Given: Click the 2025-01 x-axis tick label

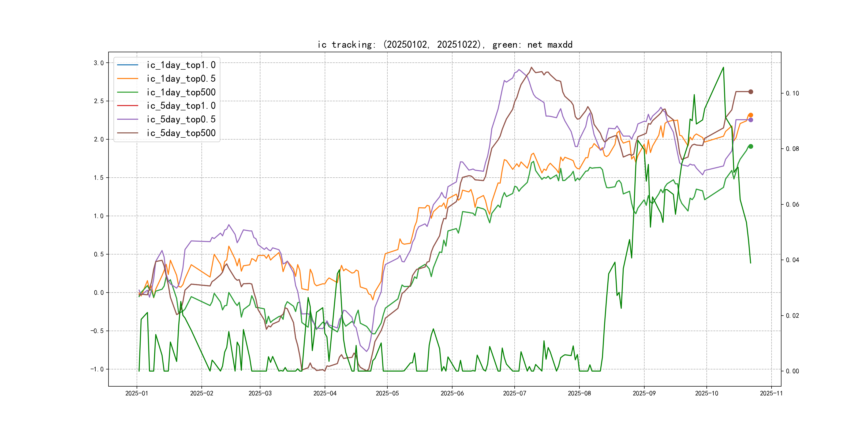Looking at the screenshot, I should [136, 393].
